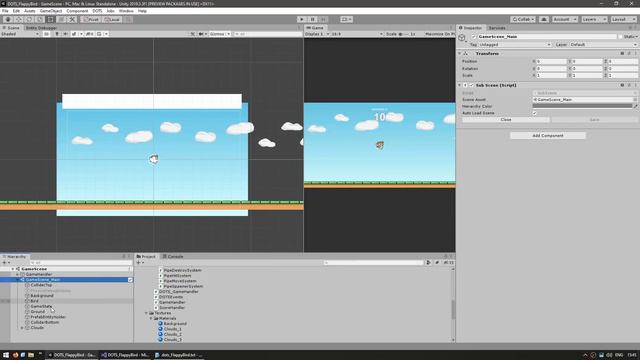Viewport: 640px width, 360px height.
Task: Click the Project create plus button
Action: [139, 262]
